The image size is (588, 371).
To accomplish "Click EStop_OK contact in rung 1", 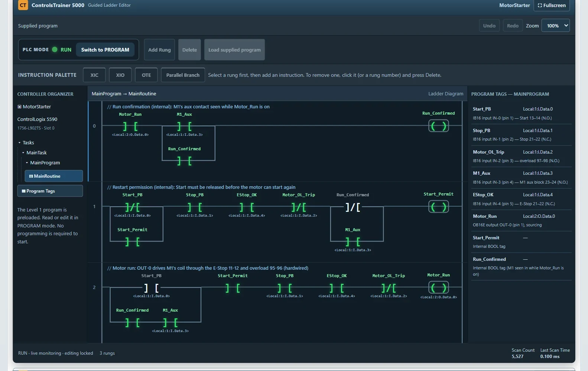I will (247, 207).
